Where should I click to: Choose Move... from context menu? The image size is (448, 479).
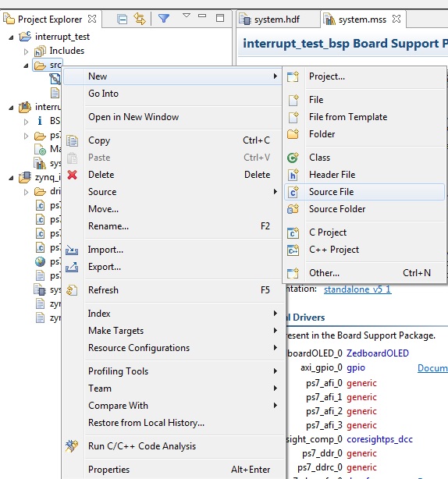coord(173,209)
